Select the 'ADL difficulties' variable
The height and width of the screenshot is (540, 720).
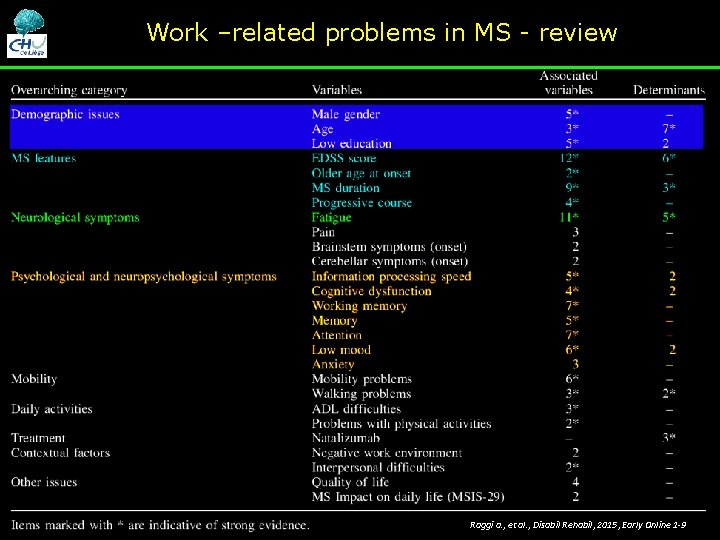click(356, 409)
